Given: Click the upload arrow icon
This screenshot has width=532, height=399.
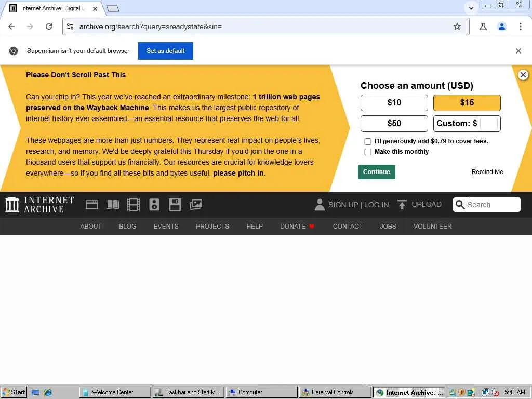Looking at the screenshot, I should click(402, 205).
